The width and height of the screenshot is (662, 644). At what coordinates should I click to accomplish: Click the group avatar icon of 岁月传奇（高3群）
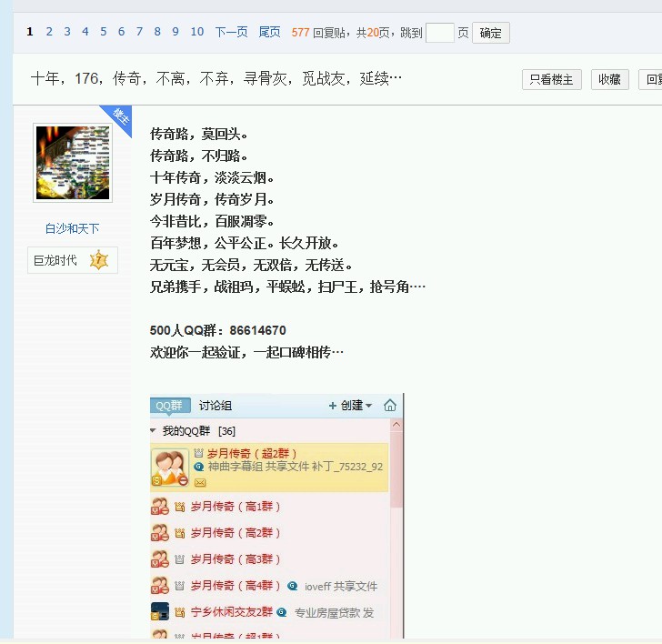[x=160, y=559]
